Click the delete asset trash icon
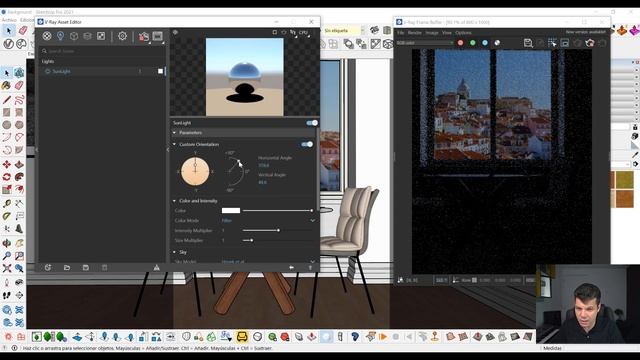 click(x=104, y=268)
